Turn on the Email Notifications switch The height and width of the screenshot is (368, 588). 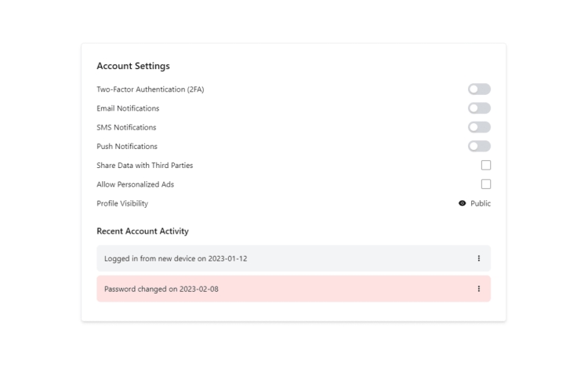[x=479, y=108]
